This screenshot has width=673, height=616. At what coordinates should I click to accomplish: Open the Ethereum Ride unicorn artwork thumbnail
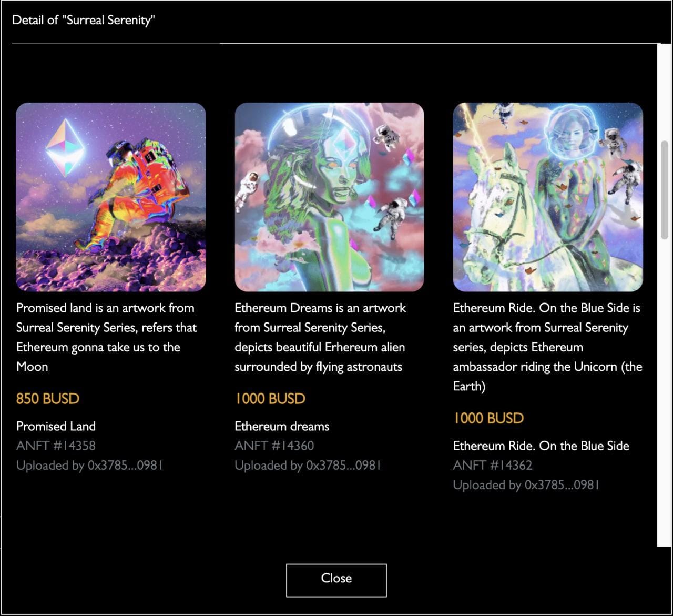pos(548,197)
